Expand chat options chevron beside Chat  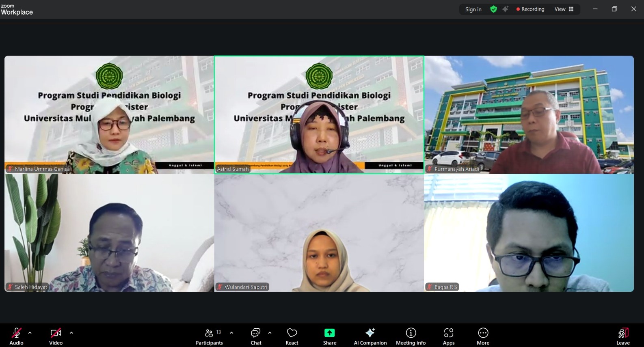point(270,333)
